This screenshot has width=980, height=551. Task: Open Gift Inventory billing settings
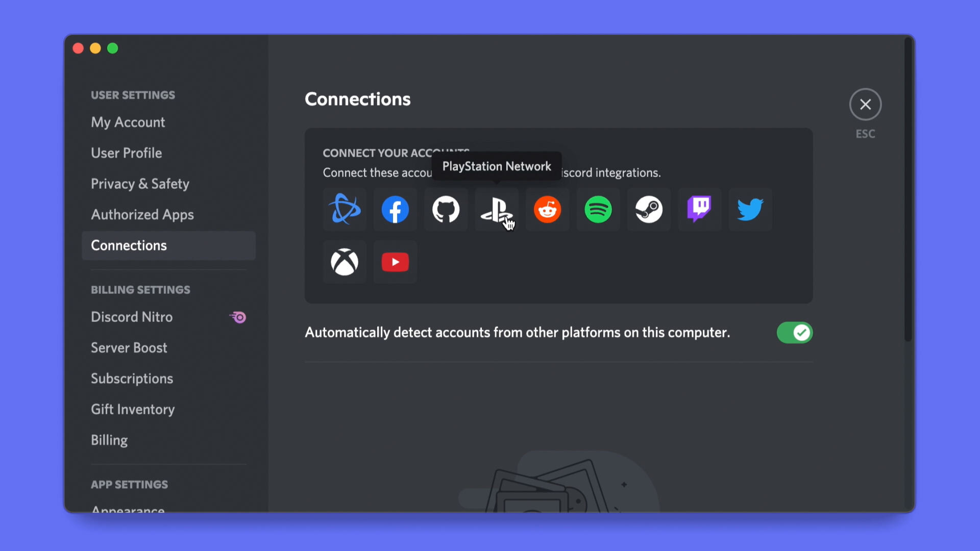coord(133,408)
